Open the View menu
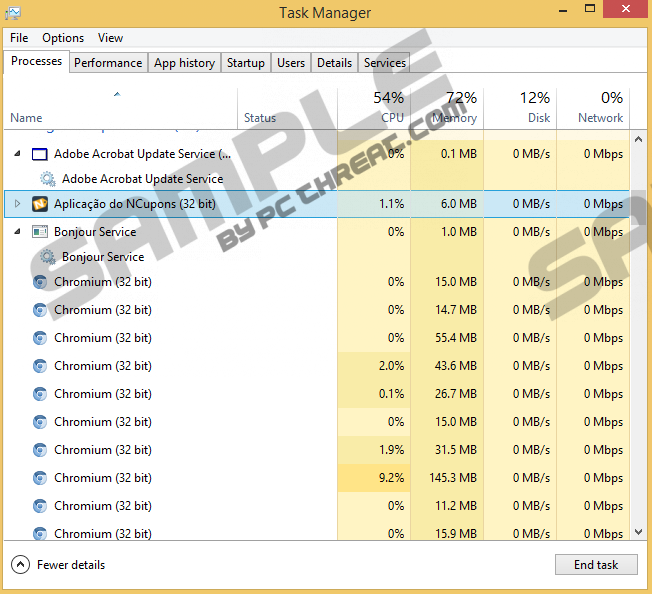Screen dimensions: 652x594 110,38
